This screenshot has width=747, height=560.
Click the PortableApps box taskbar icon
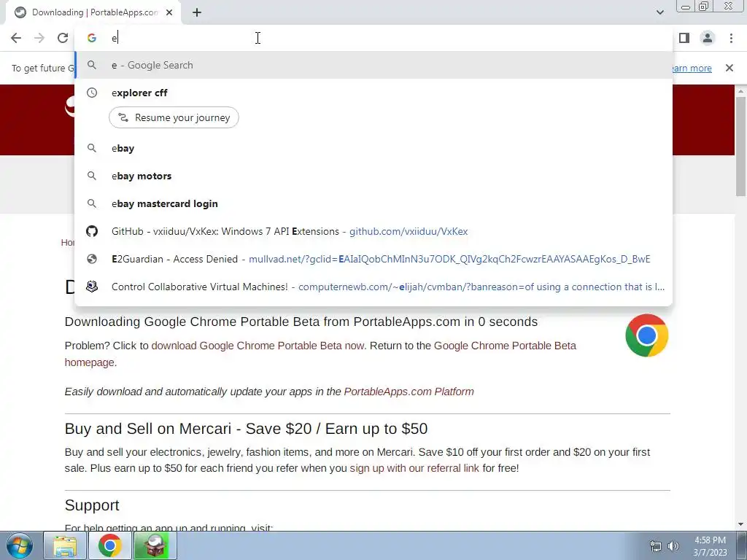(155, 545)
